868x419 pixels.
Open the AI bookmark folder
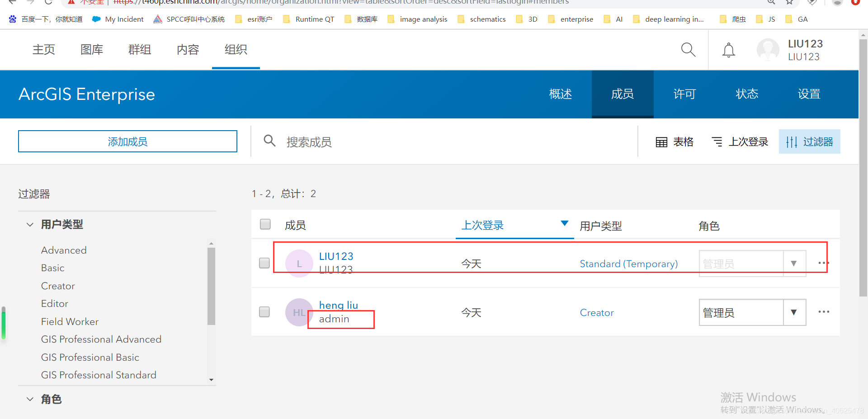613,19
